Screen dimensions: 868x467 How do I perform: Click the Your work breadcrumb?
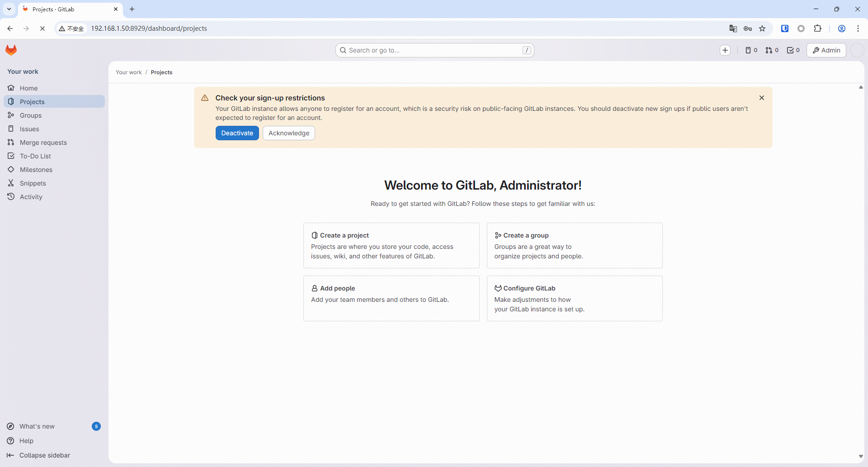click(x=129, y=72)
